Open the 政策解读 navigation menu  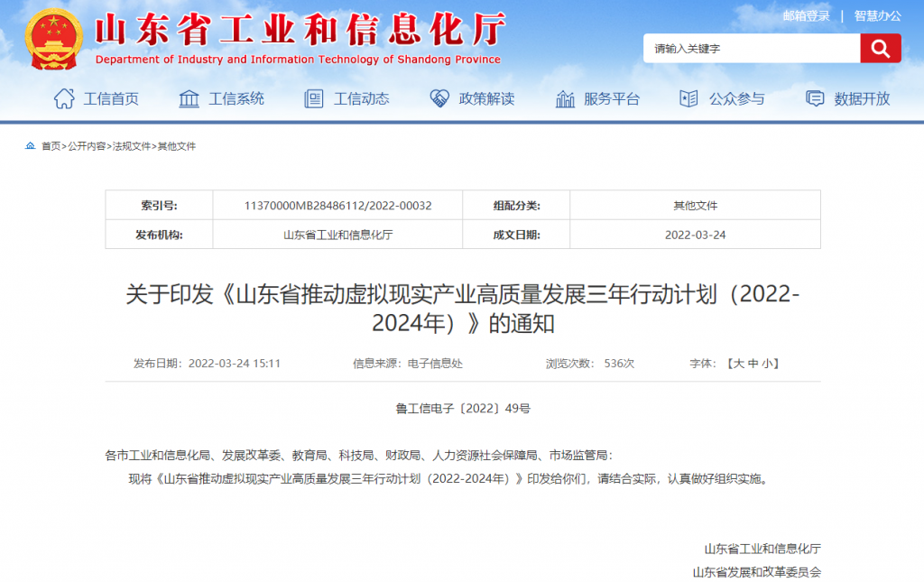click(486, 99)
